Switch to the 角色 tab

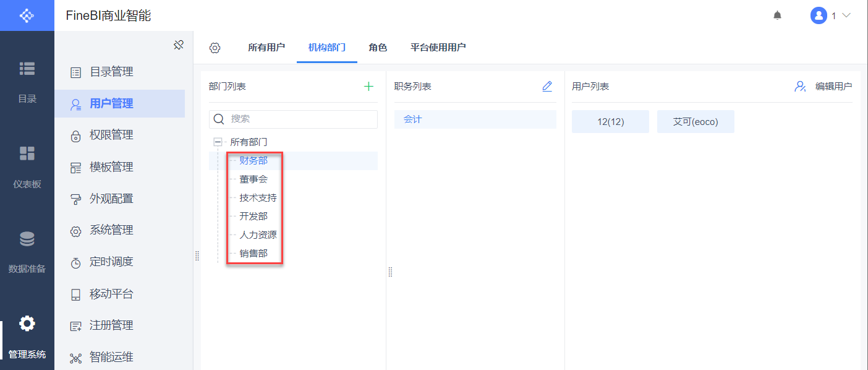pyautogui.click(x=378, y=48)
